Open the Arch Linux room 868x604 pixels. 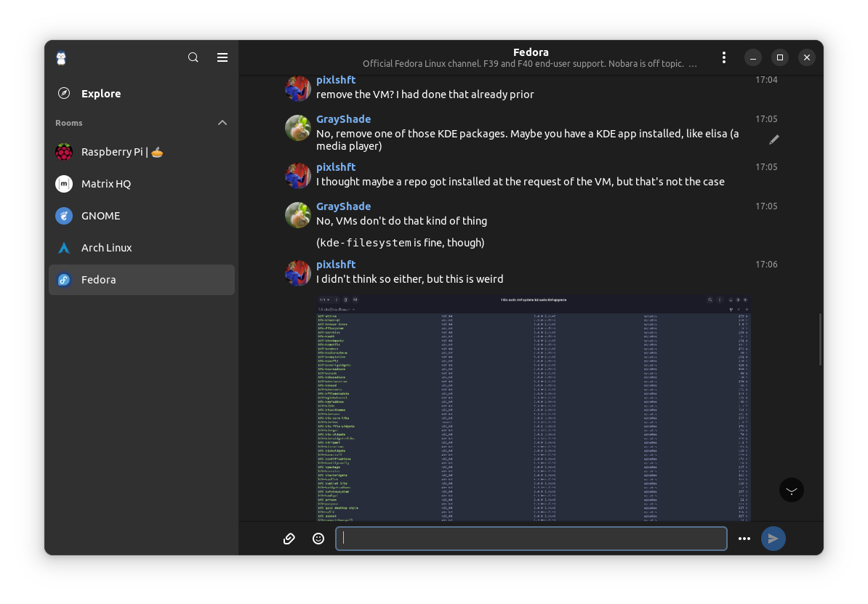[x=107, y=248]
